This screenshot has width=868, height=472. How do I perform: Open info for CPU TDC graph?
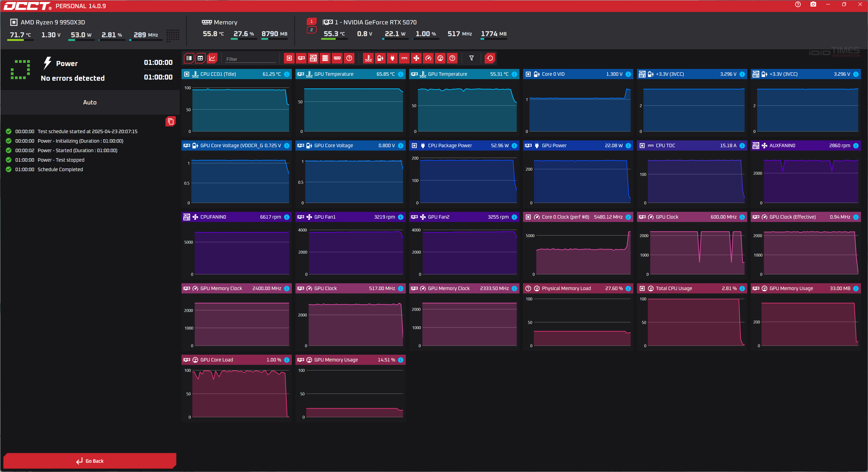click(x=742, y=146)
